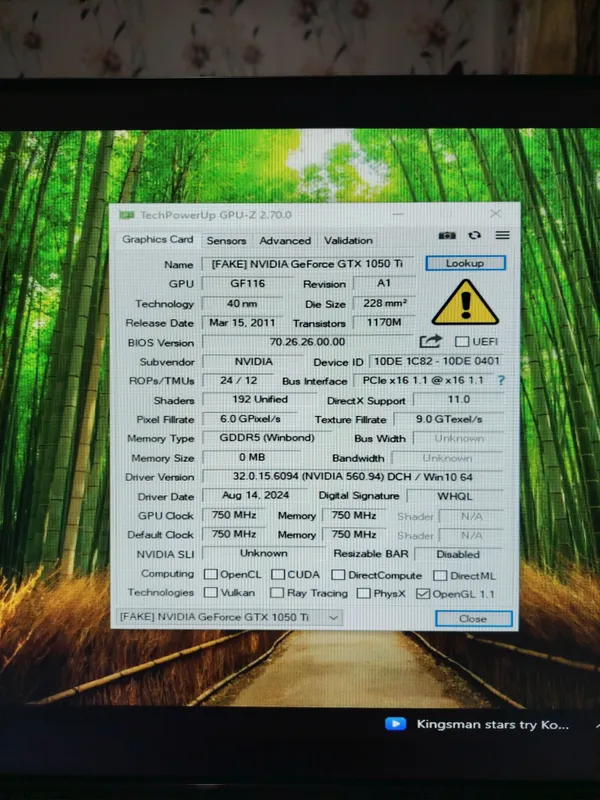Click Memory Type GDDR5 (Winbond)

267,438
